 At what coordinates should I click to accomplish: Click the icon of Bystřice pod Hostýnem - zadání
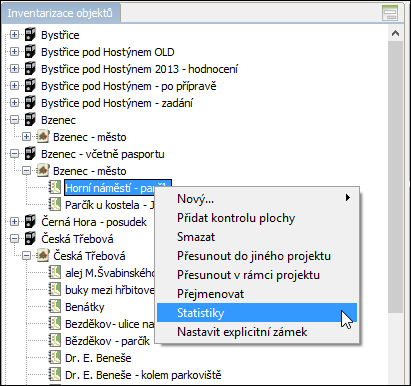(x=30, y=102)
